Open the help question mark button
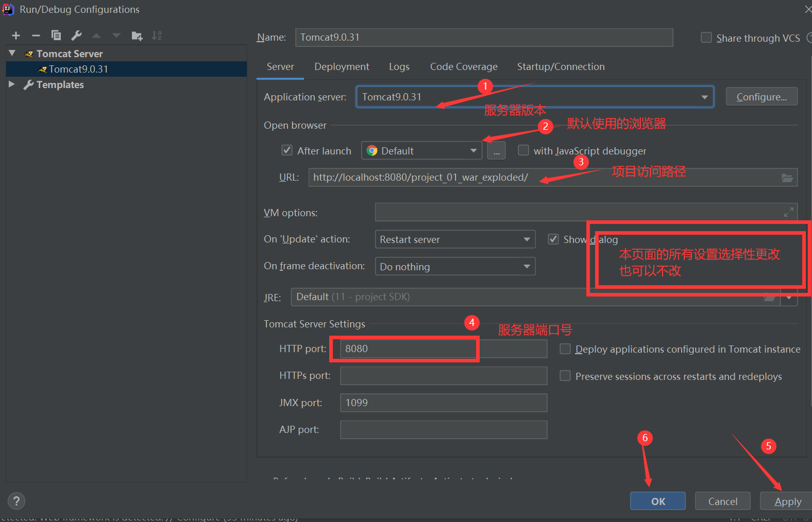This screenshot has width=812, height=522. 16,501
